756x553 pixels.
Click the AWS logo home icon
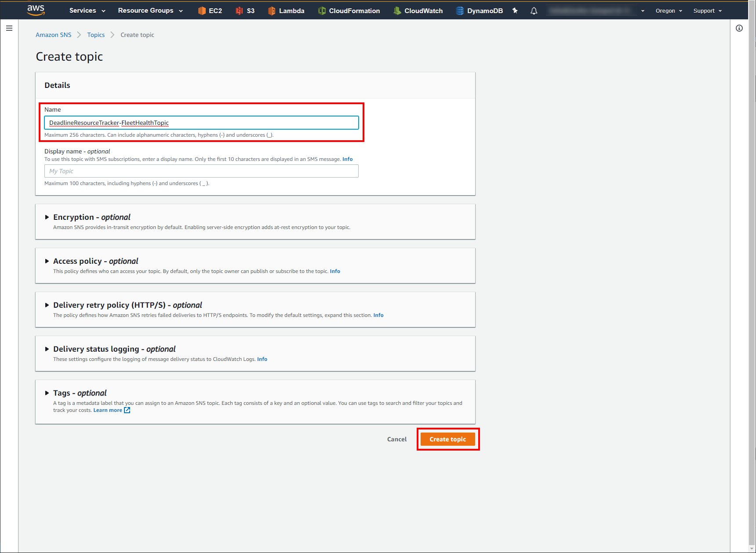[36, 10]
